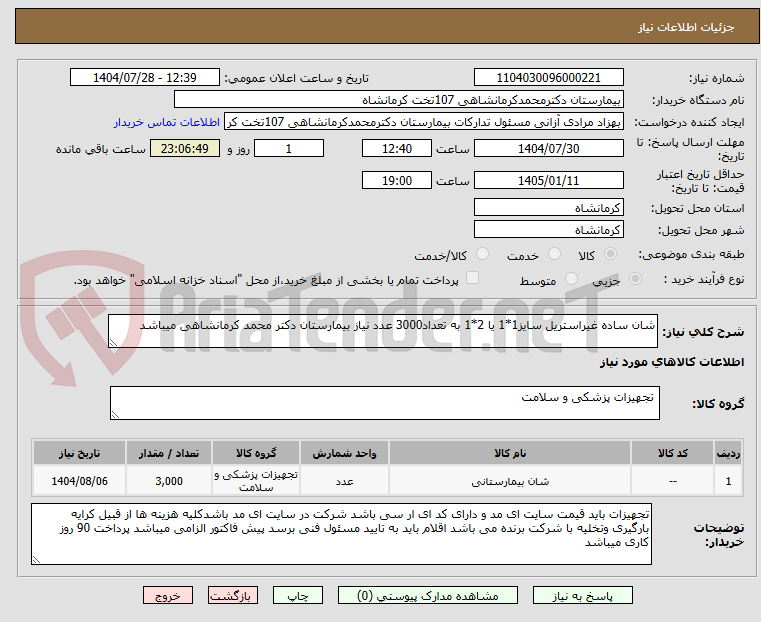
Task: Click the deadline time 12:40 field
Action: tap(397, 148)
